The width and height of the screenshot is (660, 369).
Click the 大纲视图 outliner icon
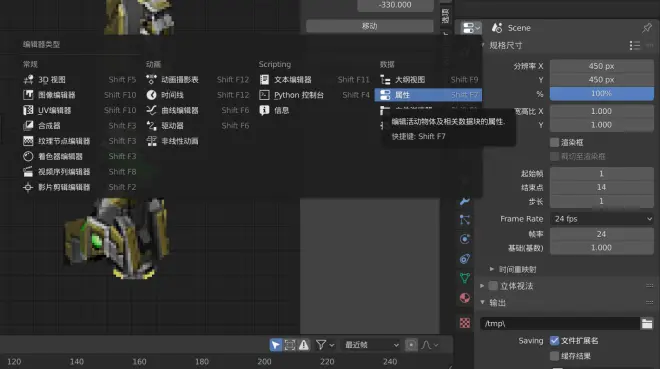pyautogui.click(x=385, y=80)
